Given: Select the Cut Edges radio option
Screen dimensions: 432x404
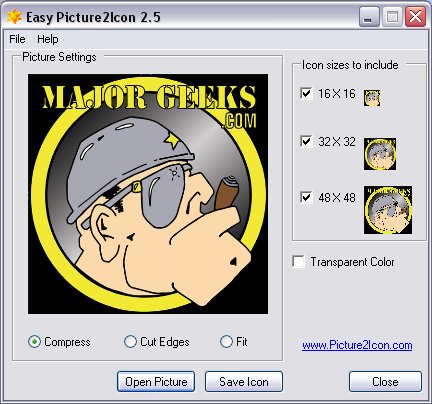Looking at the screenshot, I should pyautogui.click(x=130, y=342).
